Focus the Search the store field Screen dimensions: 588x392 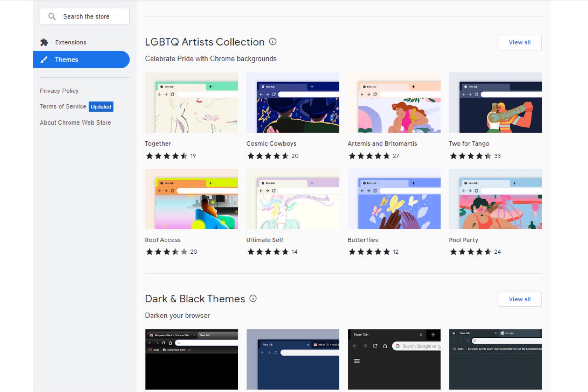[85, 16]
